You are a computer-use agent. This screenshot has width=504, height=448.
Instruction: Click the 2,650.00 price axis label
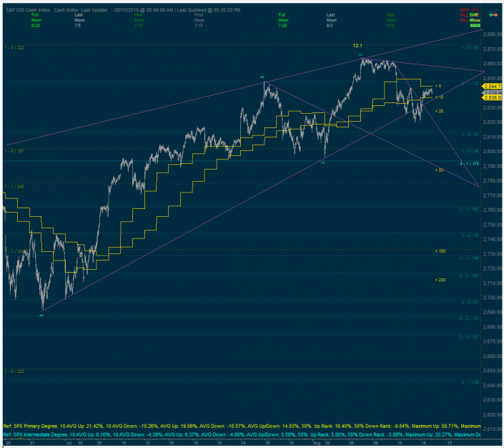coord(493,371)
